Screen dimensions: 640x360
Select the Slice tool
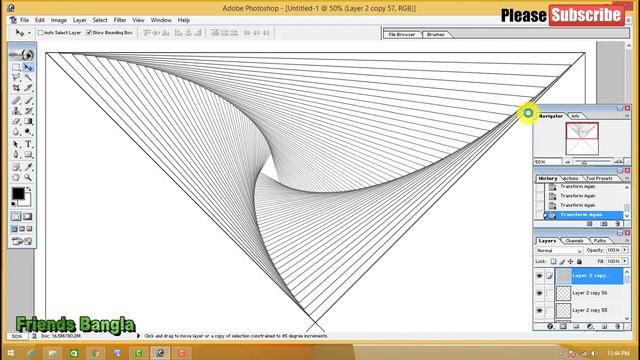[x=28, y=88]
